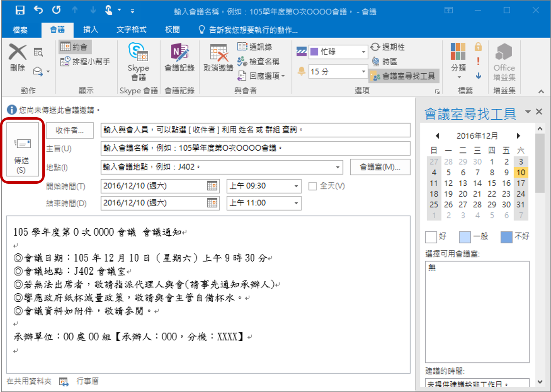Toggle the Private lock icon
Screen dimensions: 551x392
(478, 47)
